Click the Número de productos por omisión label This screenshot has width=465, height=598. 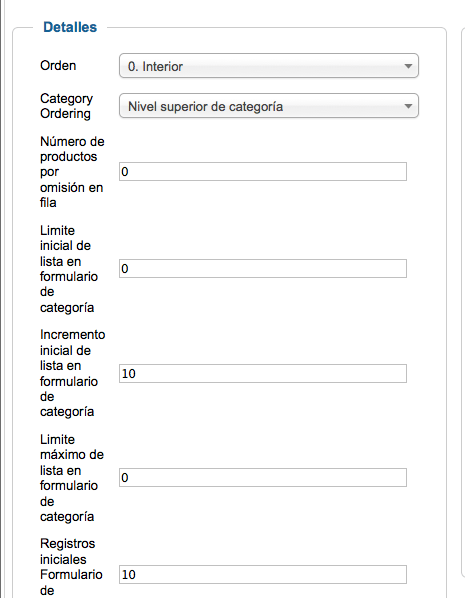[72, 172]
